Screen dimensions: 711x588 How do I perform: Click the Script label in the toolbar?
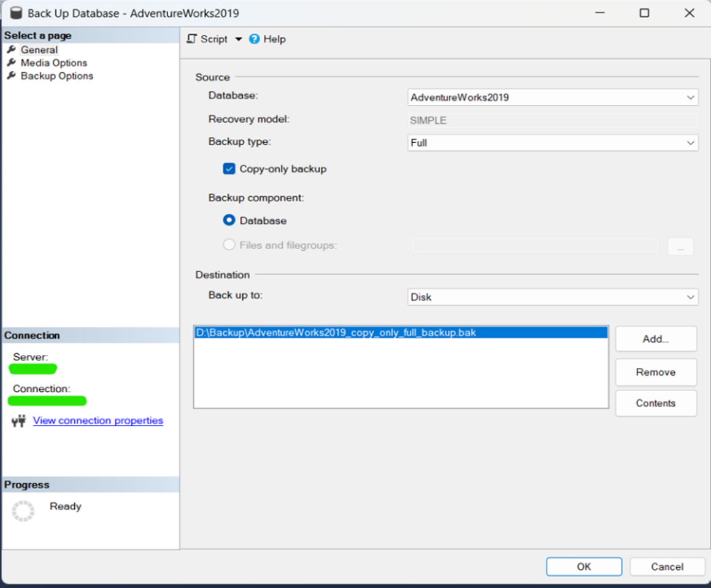214,39
